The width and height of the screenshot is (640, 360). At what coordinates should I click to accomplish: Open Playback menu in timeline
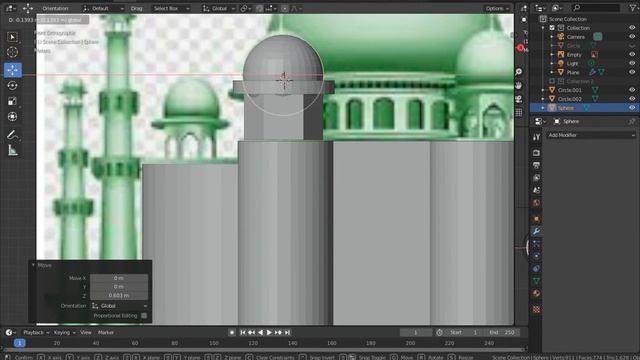click(x=36, y=333)
